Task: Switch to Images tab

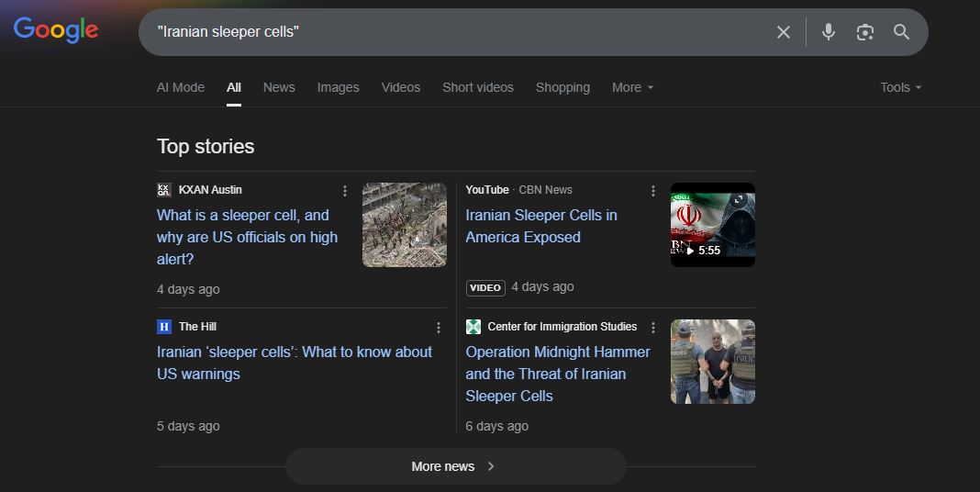Action: (338, 87)
